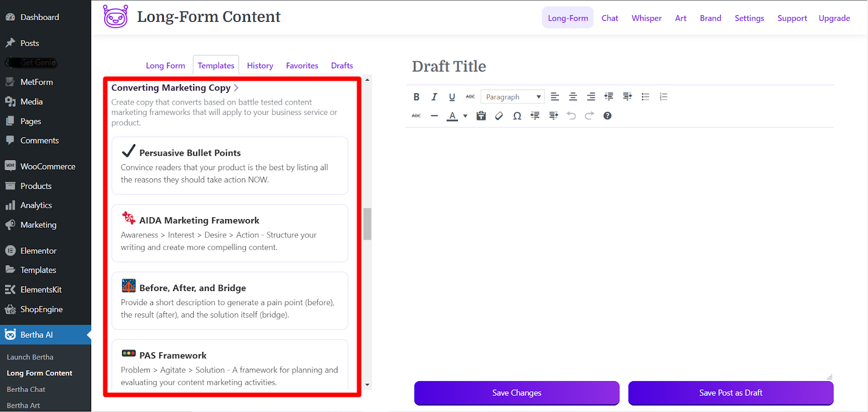
Task: Insert a horizontal line
Action: 434,116
